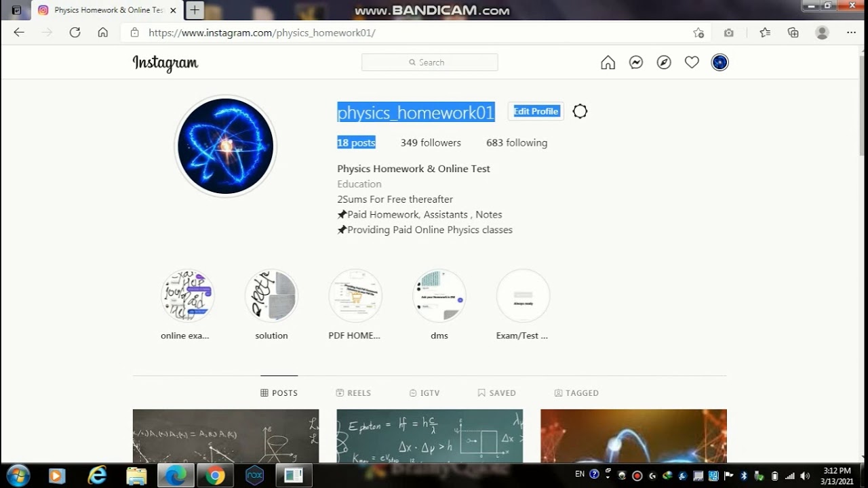868x488 pixels.
Task: Open activity feed heart icon
Action: pos(692,62)
